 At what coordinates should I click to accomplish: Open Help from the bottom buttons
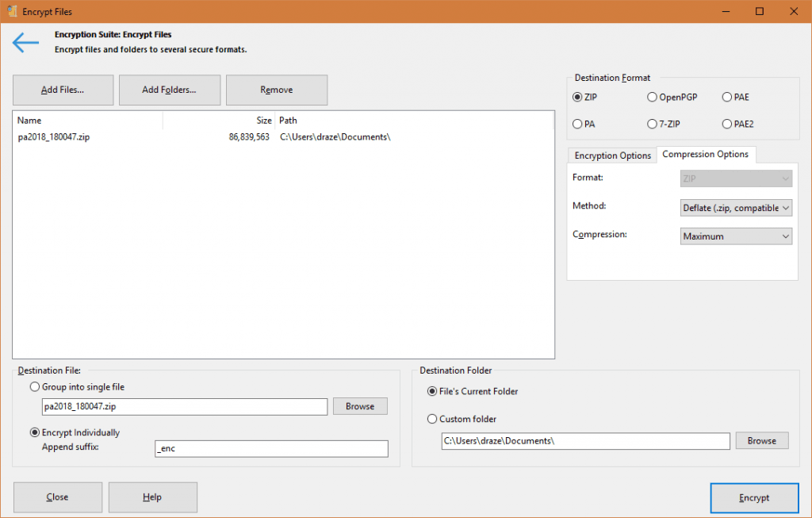[152, 497]
